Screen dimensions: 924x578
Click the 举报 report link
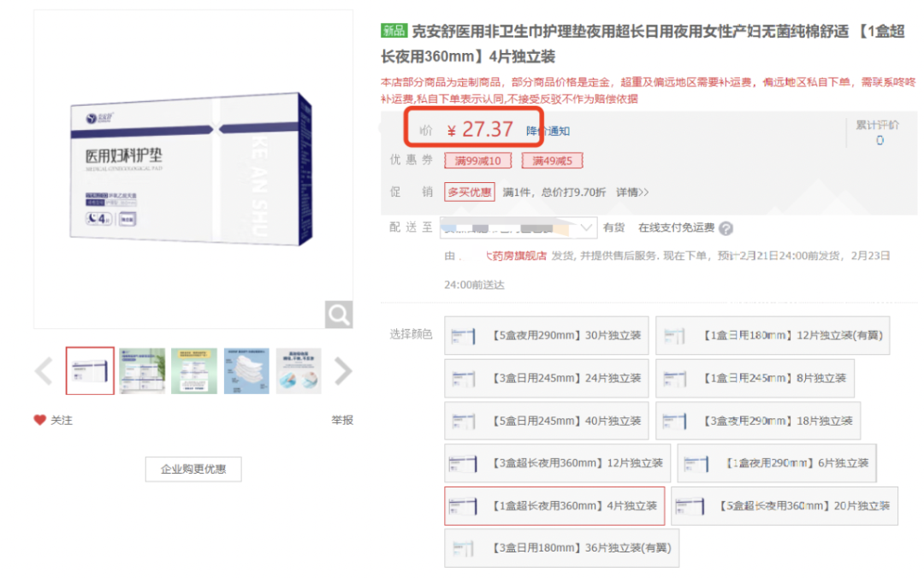coord(341,420)
